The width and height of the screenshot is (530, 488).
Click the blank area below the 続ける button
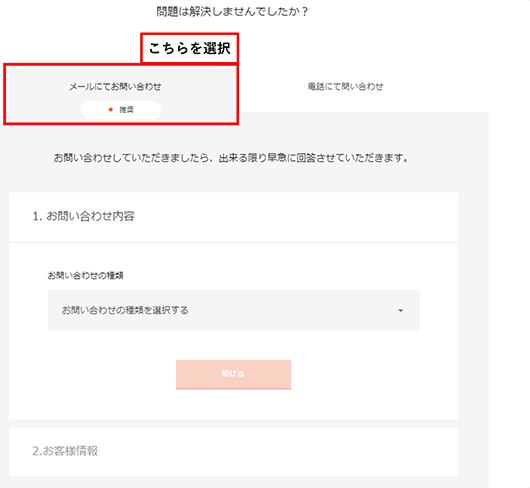pos(233,405)
